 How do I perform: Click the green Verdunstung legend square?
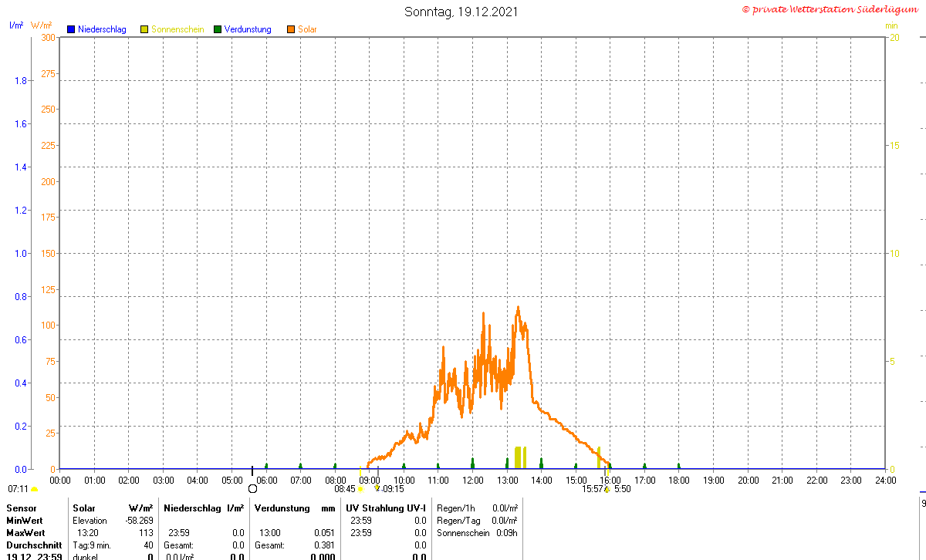[218, 29]
